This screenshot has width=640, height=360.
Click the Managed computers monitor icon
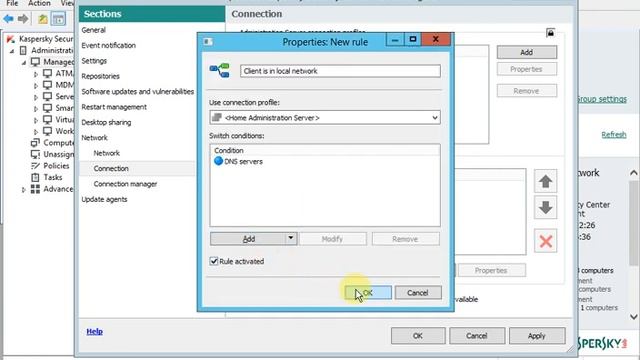pyautogui.click(x=36, y=62)
